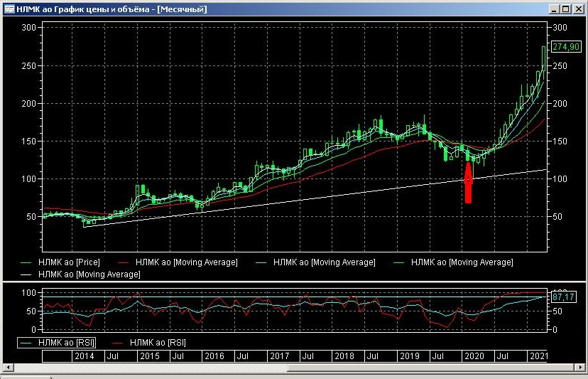588x379 pixels.
Task: Click the 2016 label on time axis
Action: 214,356
